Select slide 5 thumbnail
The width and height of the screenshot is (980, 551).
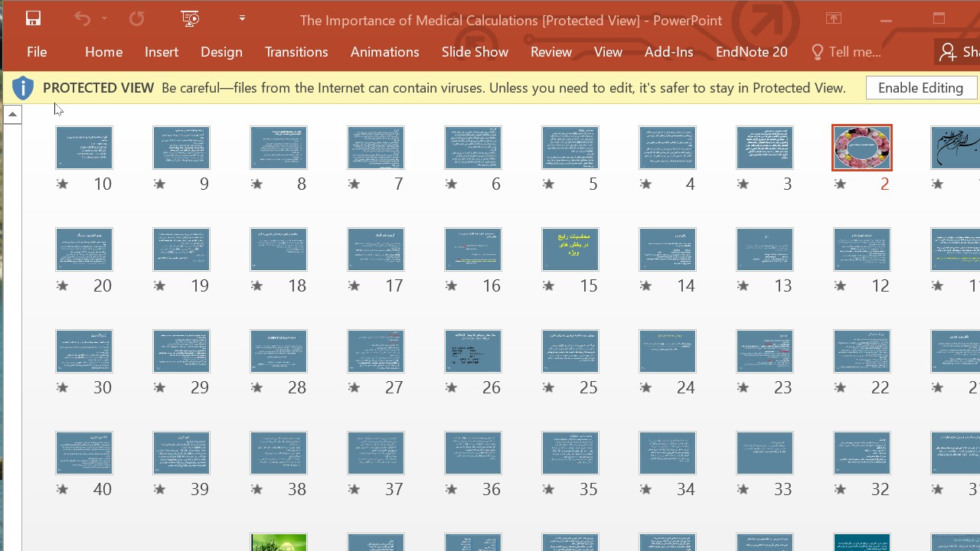570,148
